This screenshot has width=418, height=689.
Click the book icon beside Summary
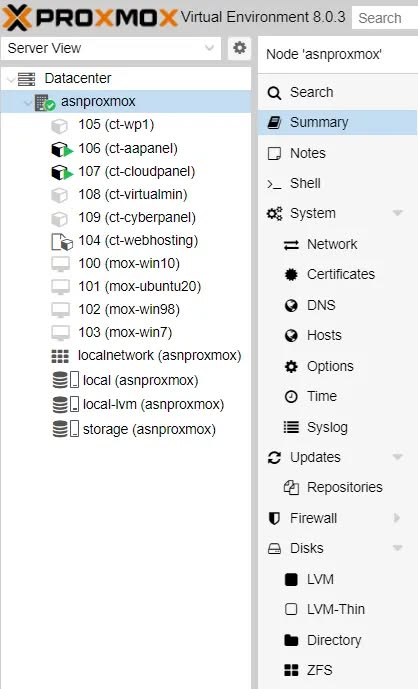click(274, 123)
